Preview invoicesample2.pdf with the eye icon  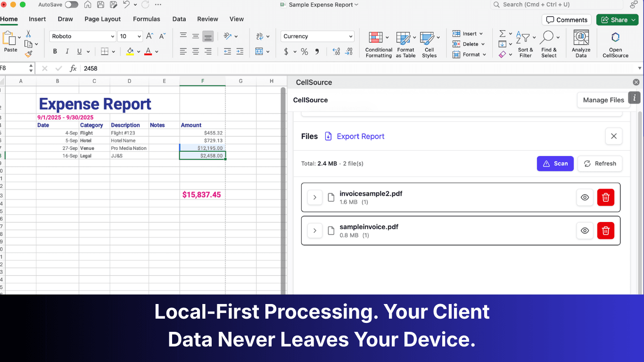[585, 197]
